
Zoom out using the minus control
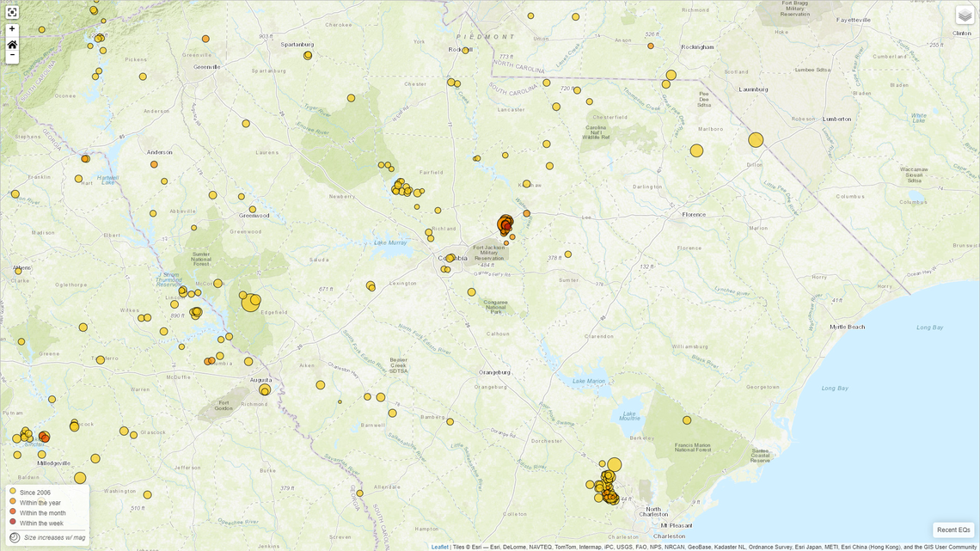coord(11,54)
